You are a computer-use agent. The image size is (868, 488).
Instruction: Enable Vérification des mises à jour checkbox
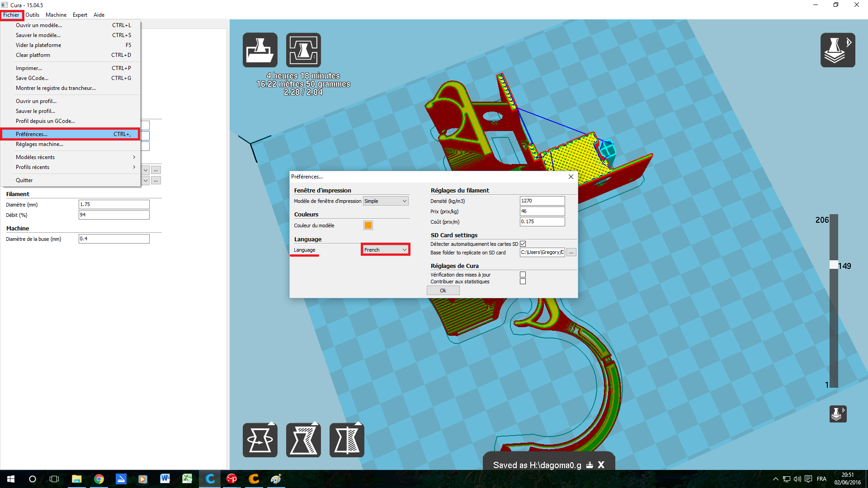(x=523, y=275)
